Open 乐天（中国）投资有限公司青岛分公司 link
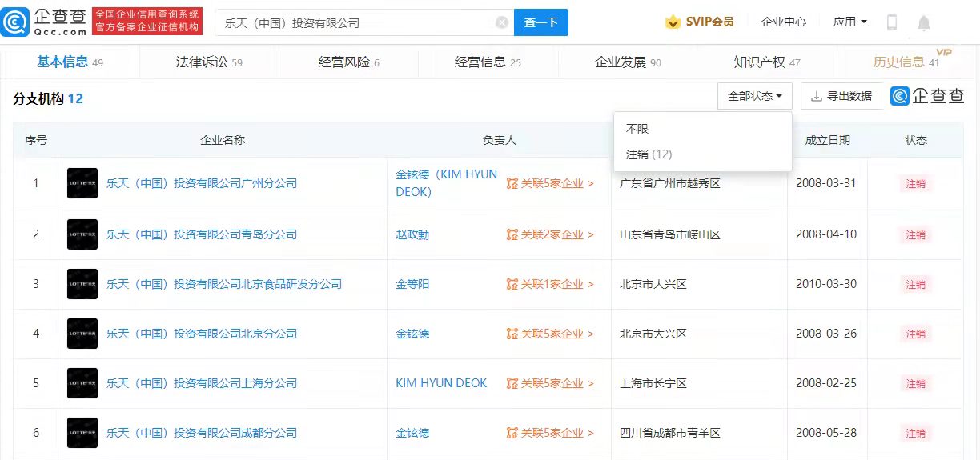 coord(202,234)
